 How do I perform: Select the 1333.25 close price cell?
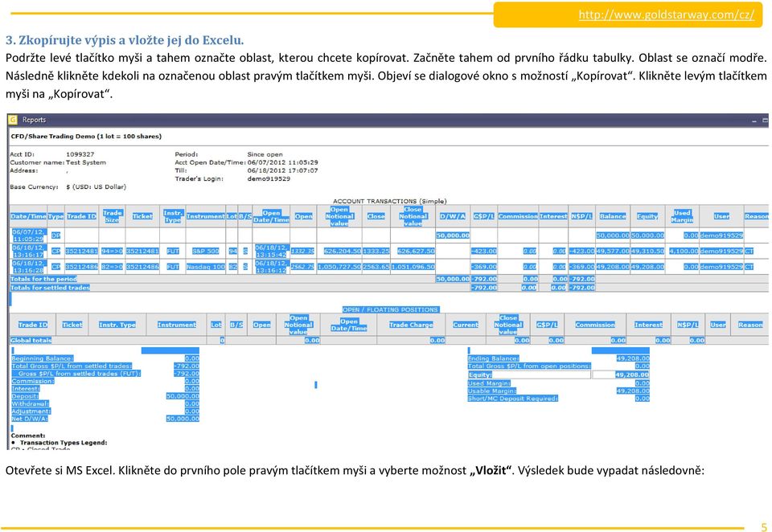point(376,251)
